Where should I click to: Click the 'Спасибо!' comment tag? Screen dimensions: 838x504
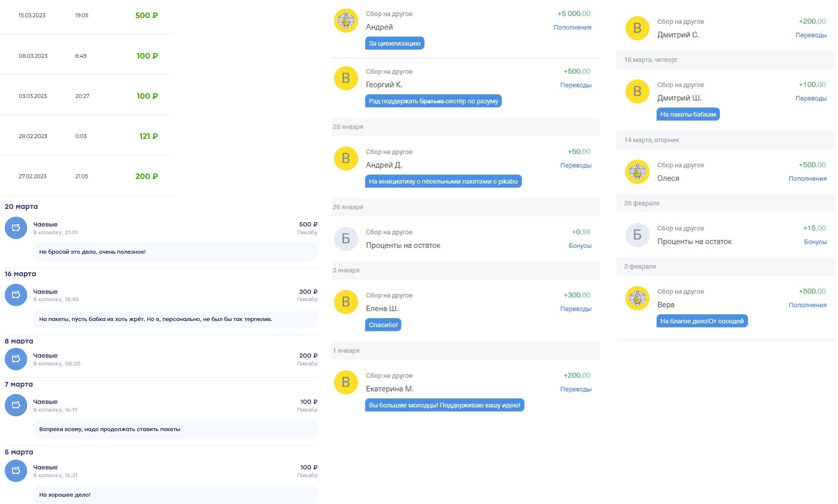pos(383,325)
